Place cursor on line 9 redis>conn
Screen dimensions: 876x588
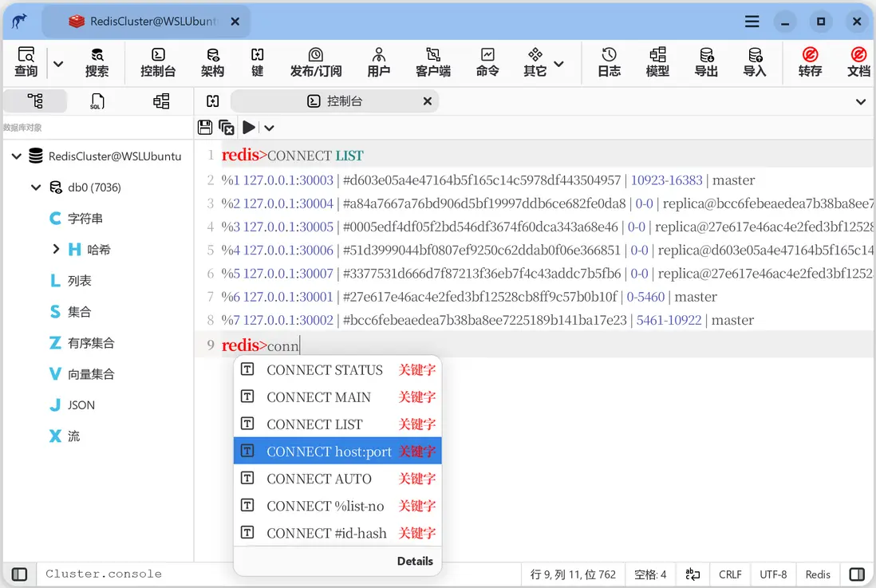[260, 346]
